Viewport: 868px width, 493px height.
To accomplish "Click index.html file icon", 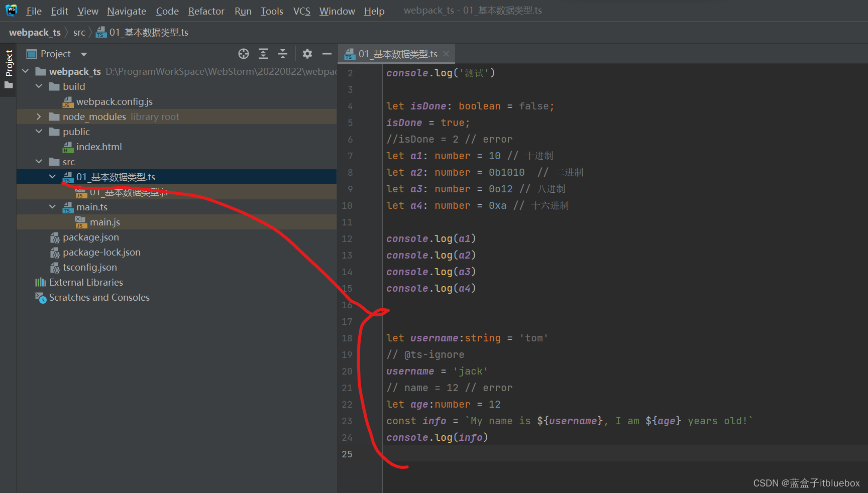I will tap(68, 147).
